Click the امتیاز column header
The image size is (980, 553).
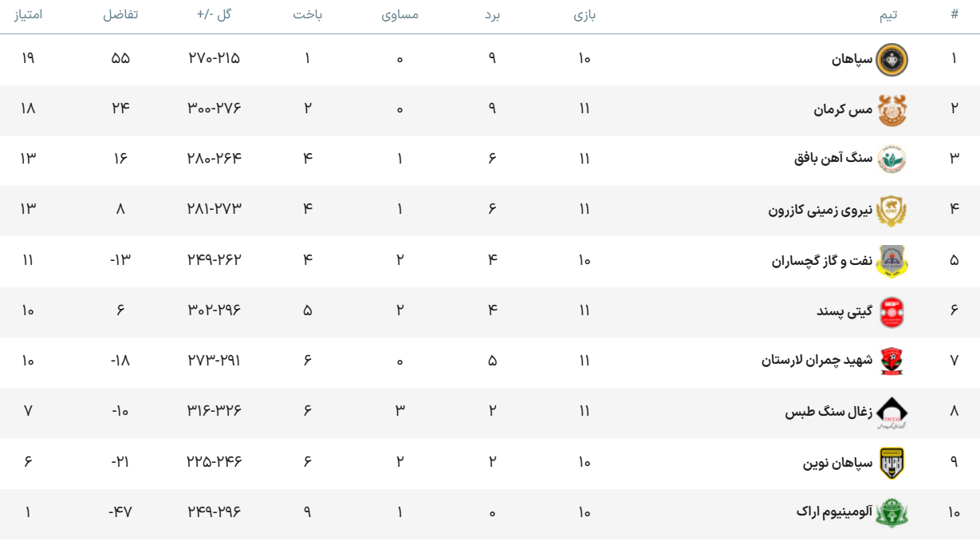pos(28,14)
